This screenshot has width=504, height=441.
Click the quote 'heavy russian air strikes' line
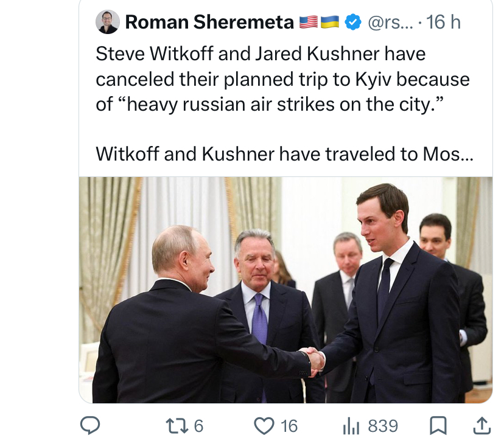[x=270, y=105]
